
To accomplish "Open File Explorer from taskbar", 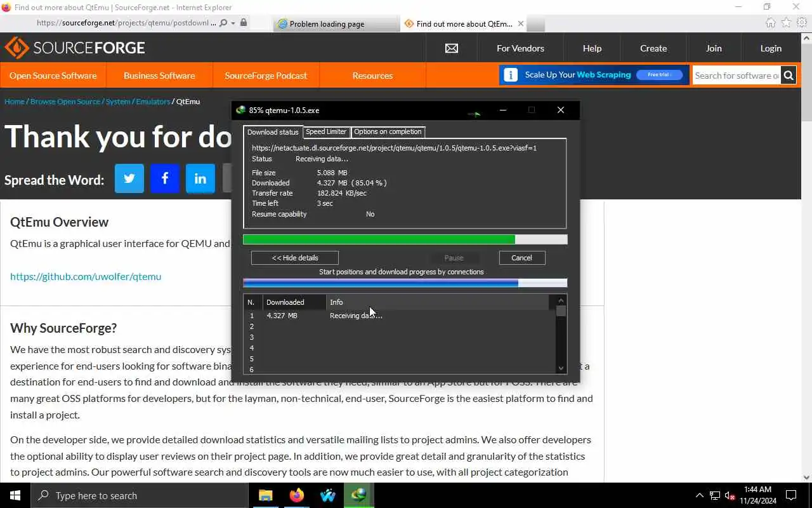I will [266, 495].
